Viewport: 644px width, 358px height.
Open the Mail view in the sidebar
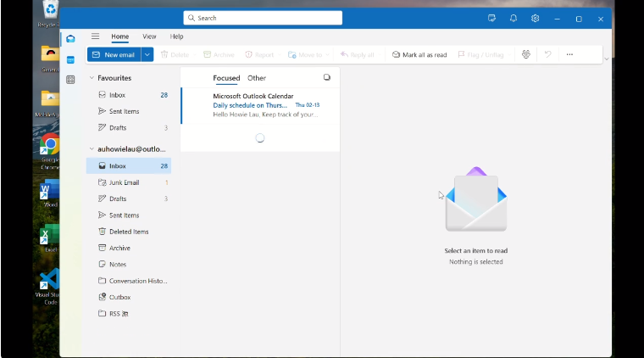coord(70,39)
